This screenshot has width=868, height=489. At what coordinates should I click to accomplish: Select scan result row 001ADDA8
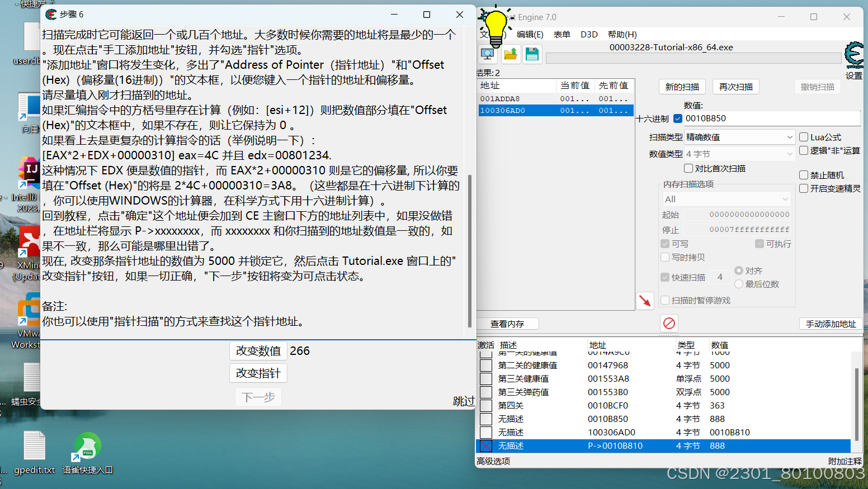[555, 98]
